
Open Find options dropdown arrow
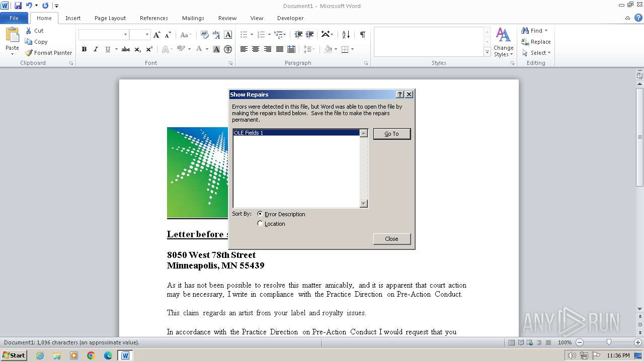pyautogui.click(x=546, y=31)
